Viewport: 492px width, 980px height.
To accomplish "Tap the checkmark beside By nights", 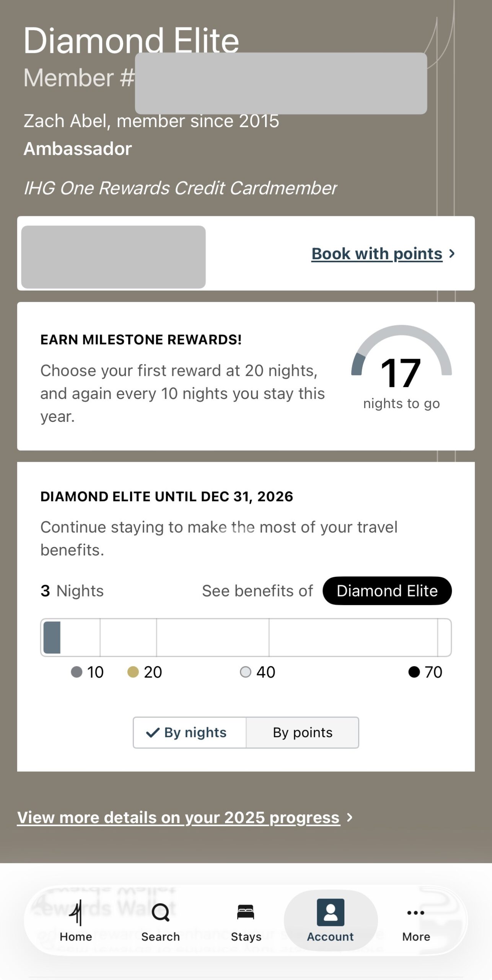I will pyautogui.click(x=153, y=733).
